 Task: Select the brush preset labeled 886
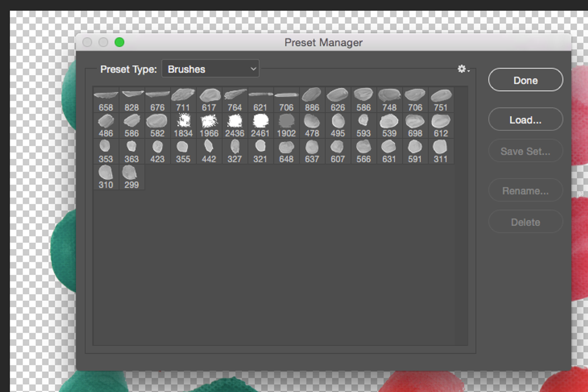point(312,100)
